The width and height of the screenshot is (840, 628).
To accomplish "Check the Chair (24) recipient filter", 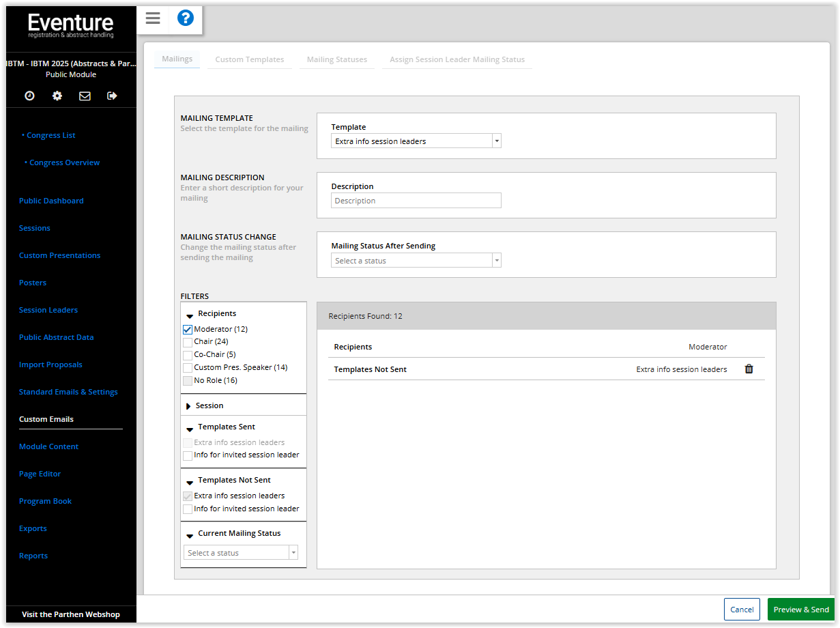I will click(x=188, y=342).
